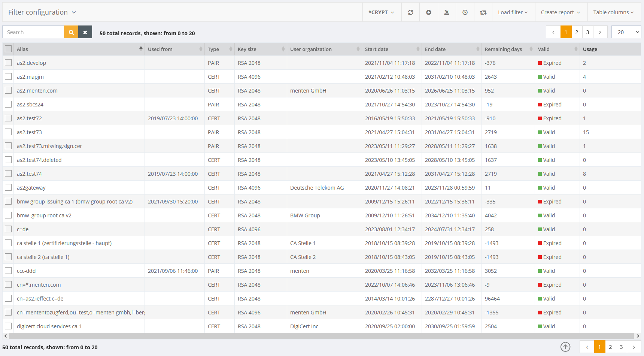644x356 pixels.
Task: Click into the Search input field
Action: click(x=34, y=32)
